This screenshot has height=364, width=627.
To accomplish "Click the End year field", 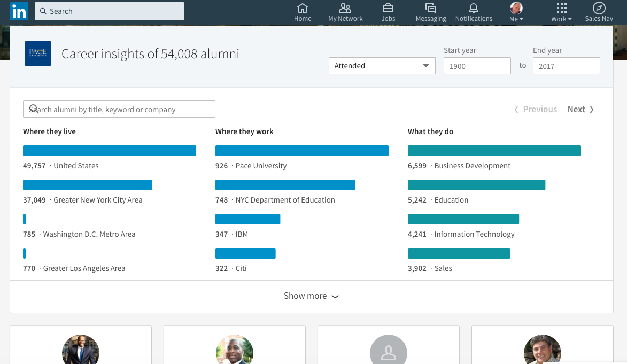I will coord(566,66).
